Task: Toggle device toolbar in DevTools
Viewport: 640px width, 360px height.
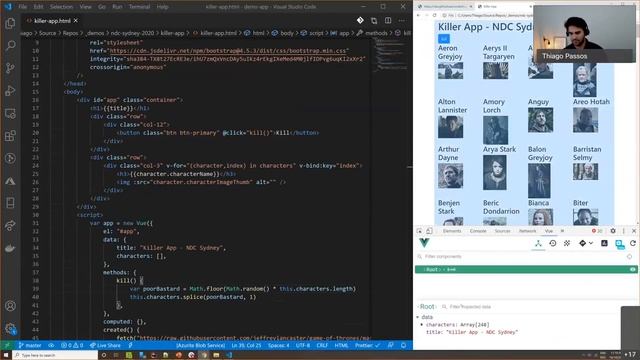Action: pyautogui.click(x=429, y=231)
